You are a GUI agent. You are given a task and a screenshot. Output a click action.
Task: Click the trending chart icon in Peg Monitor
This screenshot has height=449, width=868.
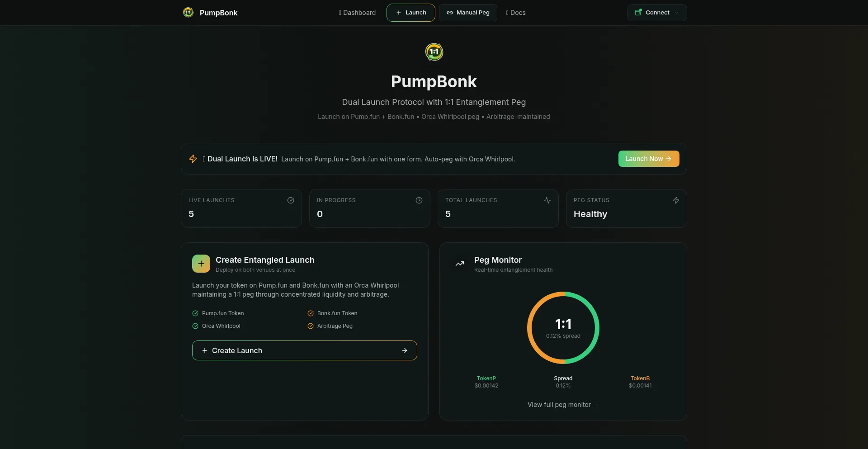point(460,264)
